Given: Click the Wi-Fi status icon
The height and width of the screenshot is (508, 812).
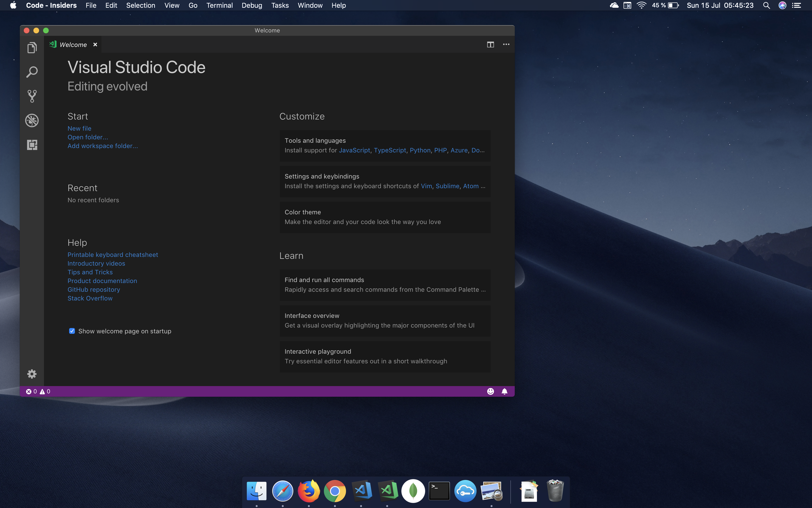Looking at the screenshot, I should click(x=641, y=5).
